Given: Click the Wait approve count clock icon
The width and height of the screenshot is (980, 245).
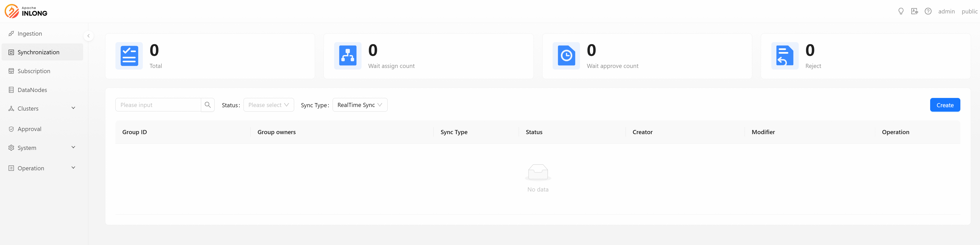Looking at the screenshot, I should (x=566, y=56).
